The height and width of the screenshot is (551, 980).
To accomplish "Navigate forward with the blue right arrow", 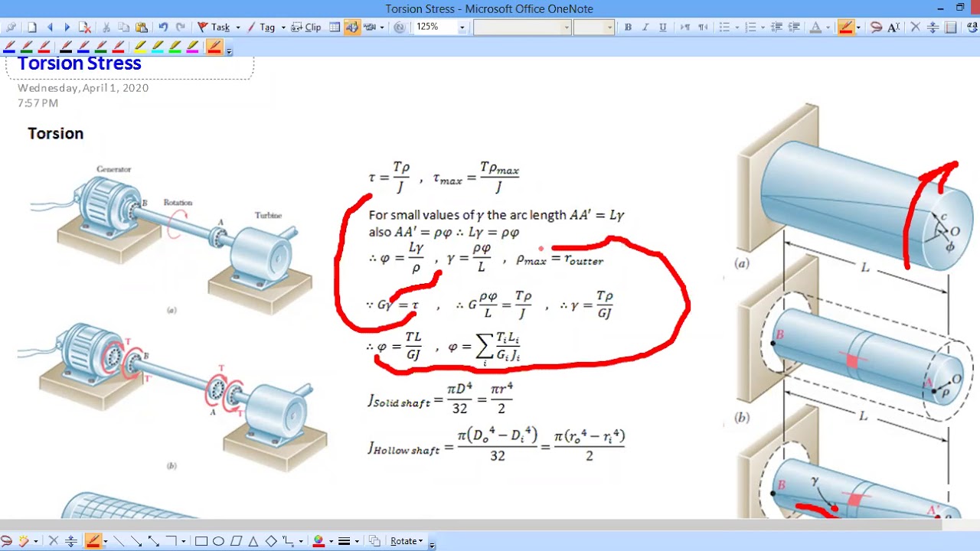I will point(67,27).
